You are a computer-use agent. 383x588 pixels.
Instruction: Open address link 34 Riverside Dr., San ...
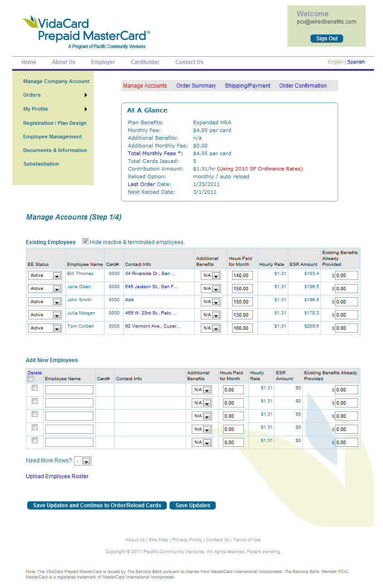[x=150, y=274]
